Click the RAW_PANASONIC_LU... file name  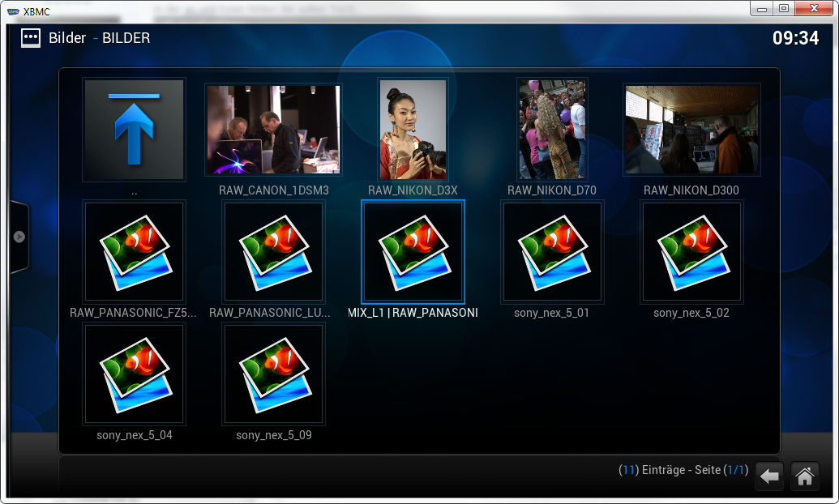coord(270,313)
